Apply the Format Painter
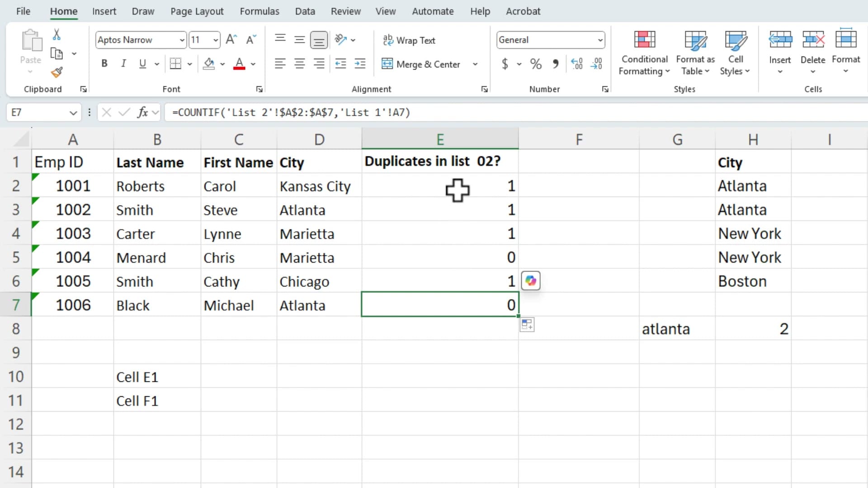 point(57,72)
